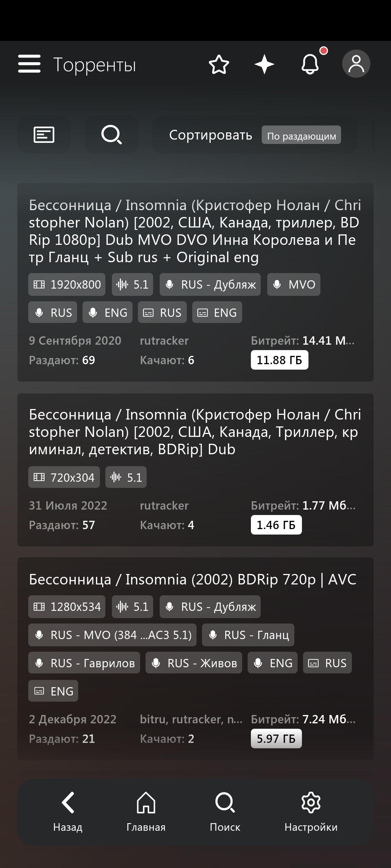Open Insomnia BDRip 720p AVC torrent
391x868 pixels.
point(193,579)
